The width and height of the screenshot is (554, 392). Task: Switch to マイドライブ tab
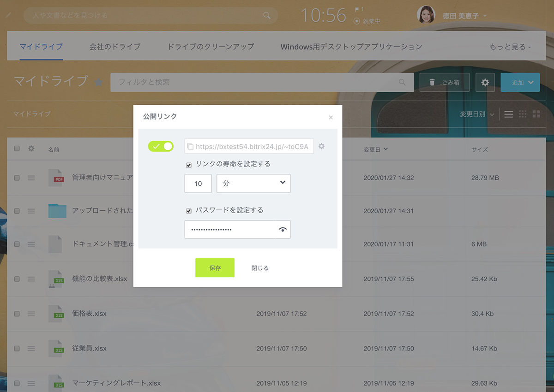41,47
